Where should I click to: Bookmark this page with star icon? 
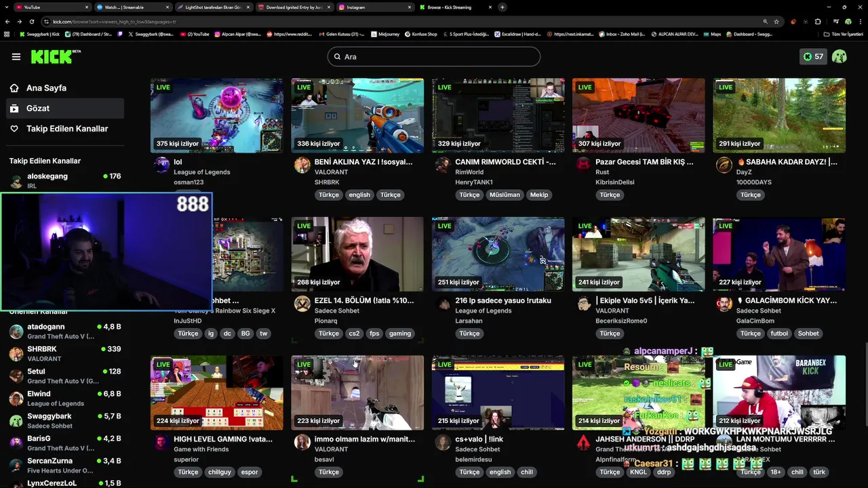(776, 22)
